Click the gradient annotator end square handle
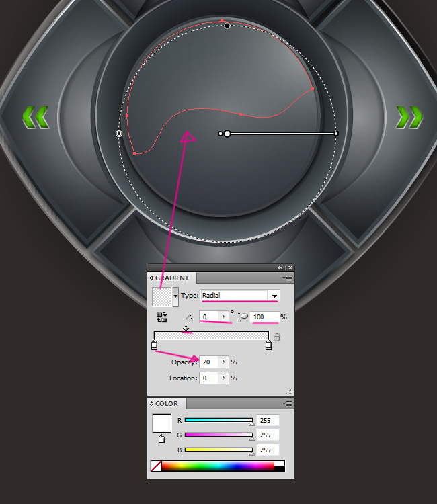 click(x=336, y=134)
